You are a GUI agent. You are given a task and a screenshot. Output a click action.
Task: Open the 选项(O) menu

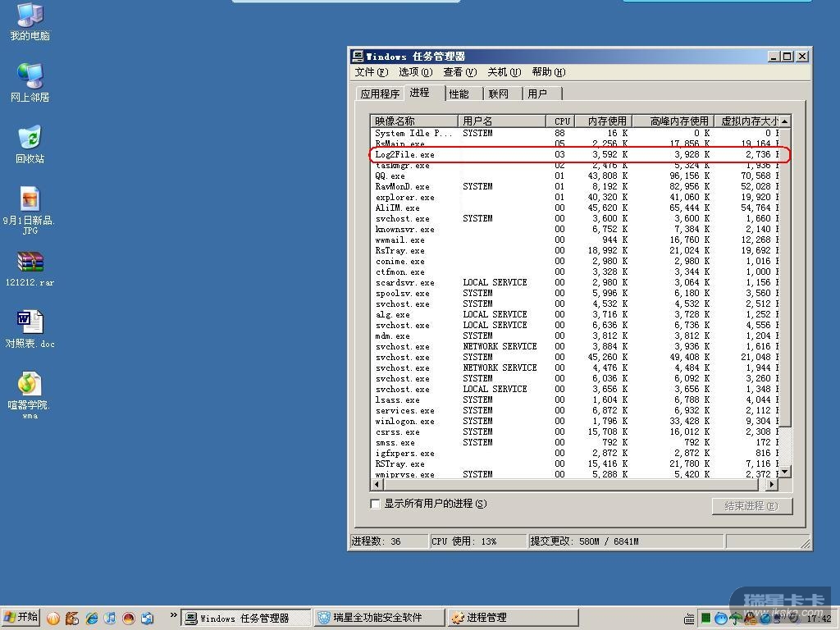[415, 72]
